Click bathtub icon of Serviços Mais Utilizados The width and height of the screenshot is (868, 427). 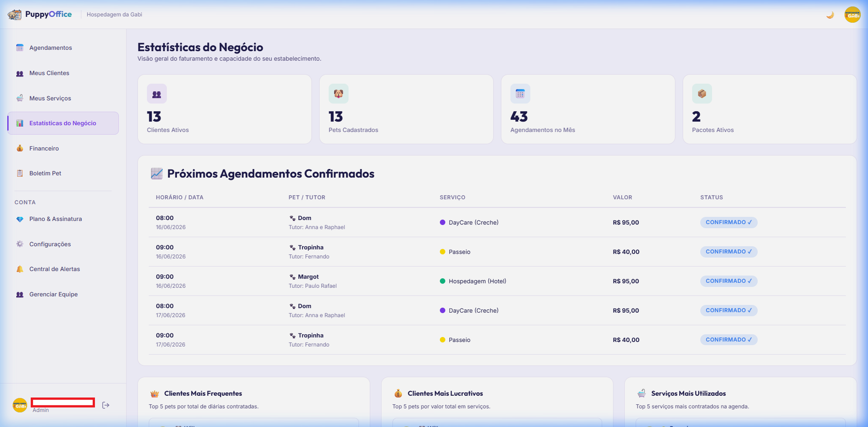pyautogui.click(x=642, y=393)
